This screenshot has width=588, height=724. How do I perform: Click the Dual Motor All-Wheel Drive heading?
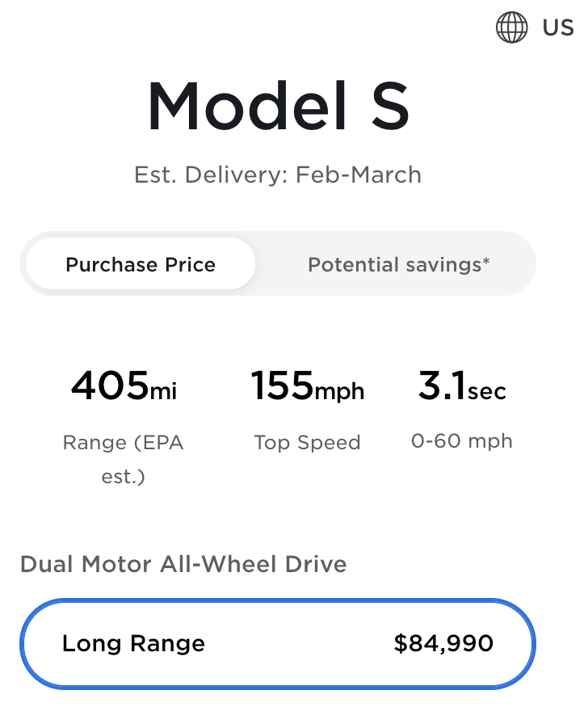click(183, 564)
